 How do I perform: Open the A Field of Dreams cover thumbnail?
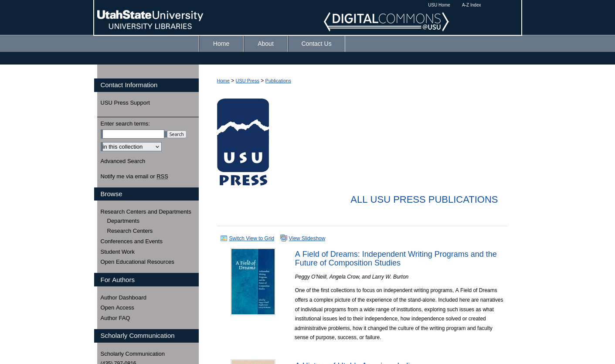[253, 282]
